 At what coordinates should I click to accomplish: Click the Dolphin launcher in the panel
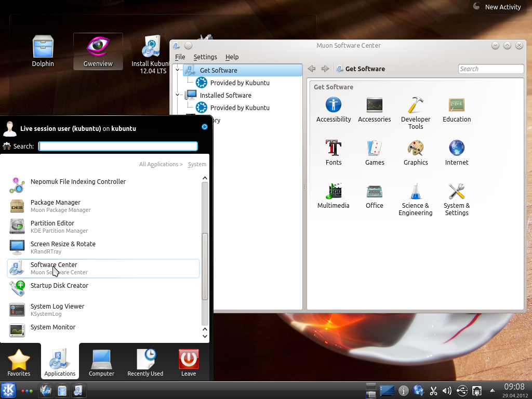[62, 391]
